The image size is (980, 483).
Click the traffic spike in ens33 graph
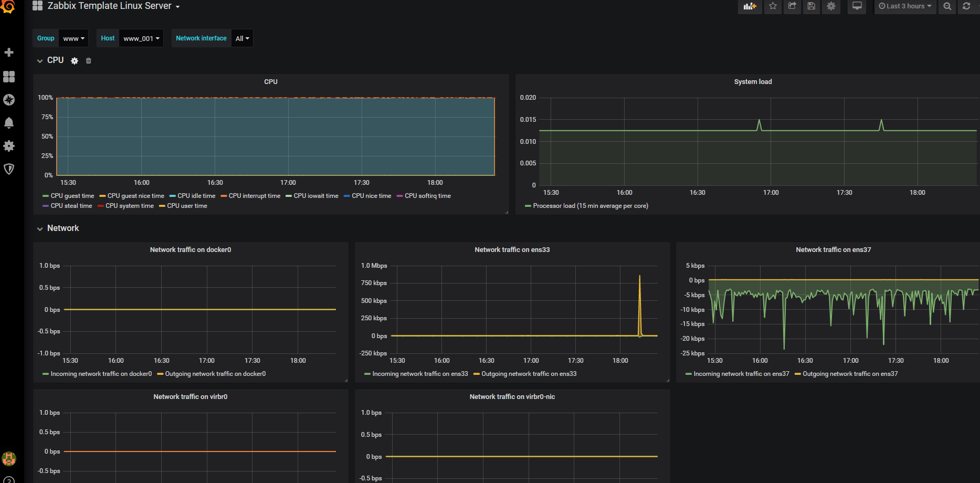[639, 304]
